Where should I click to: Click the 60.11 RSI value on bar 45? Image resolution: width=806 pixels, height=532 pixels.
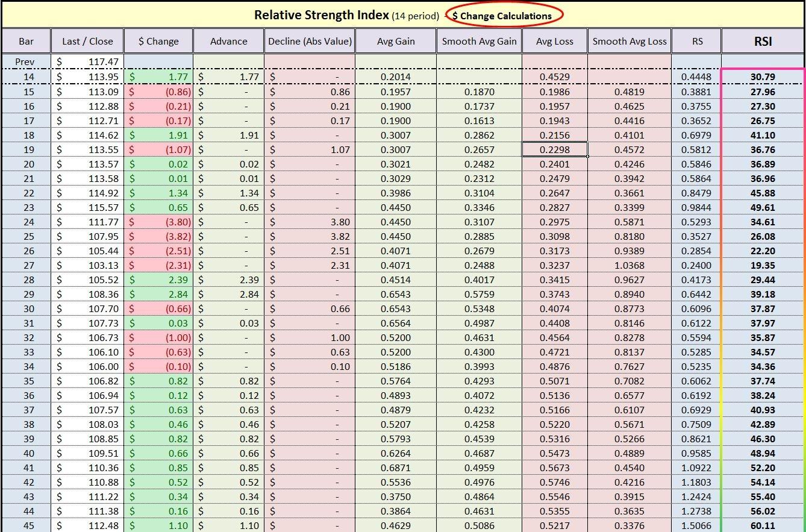762,525
